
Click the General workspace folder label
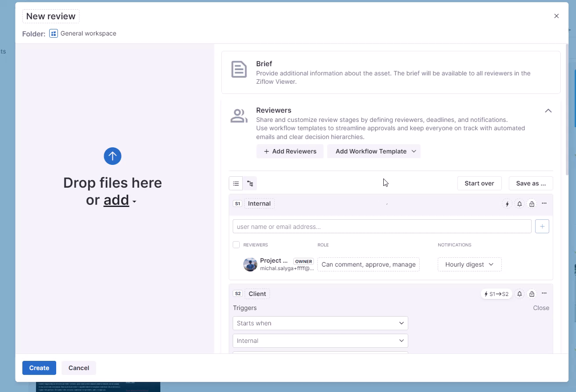click(88, 33)
